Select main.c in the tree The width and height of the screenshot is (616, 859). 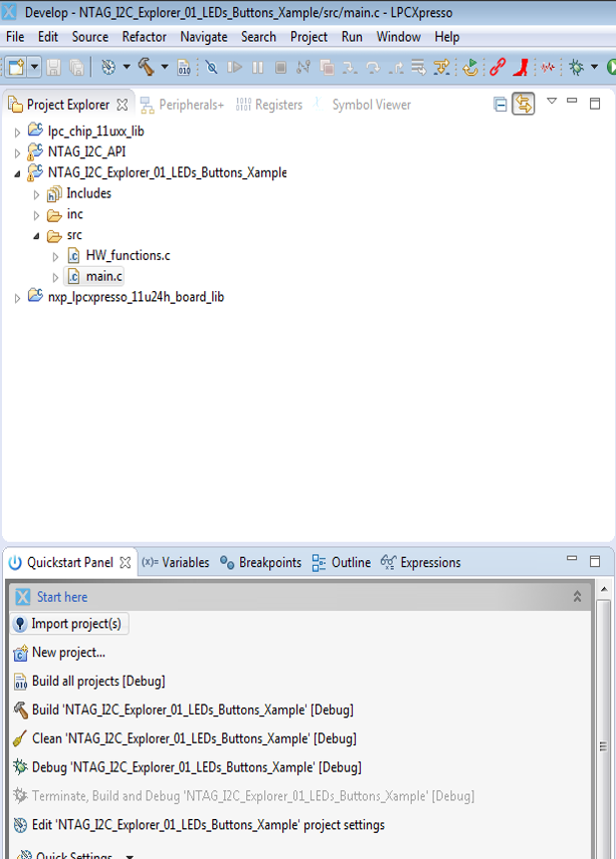point(95,276)
